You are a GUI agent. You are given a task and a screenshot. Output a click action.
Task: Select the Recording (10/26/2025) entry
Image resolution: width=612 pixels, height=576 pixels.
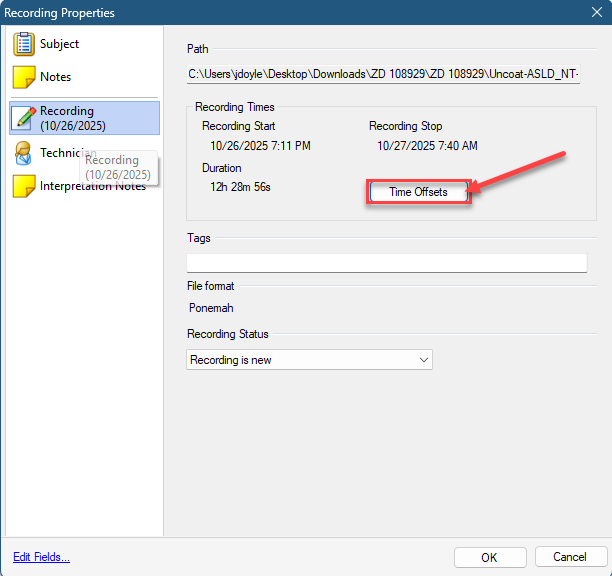click(x=72, y=118)
